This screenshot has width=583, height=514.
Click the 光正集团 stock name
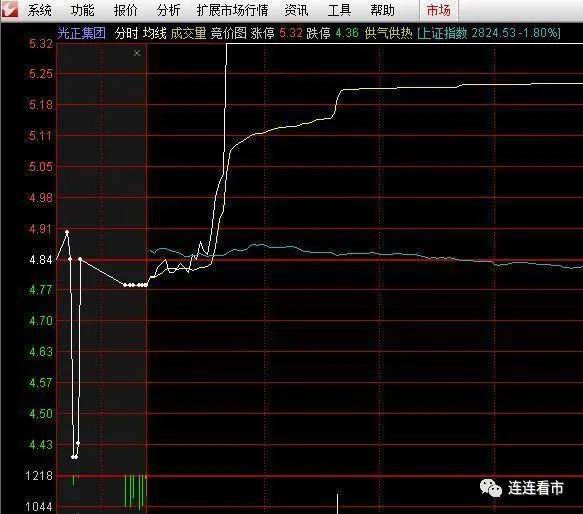click(81, 33)
